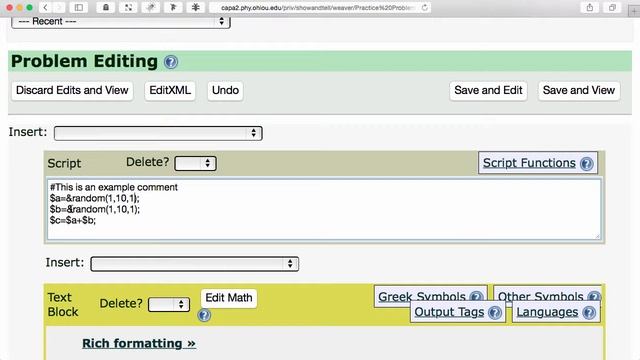
Task: Reload the page with the refresh icon
Action: point(424,7)
